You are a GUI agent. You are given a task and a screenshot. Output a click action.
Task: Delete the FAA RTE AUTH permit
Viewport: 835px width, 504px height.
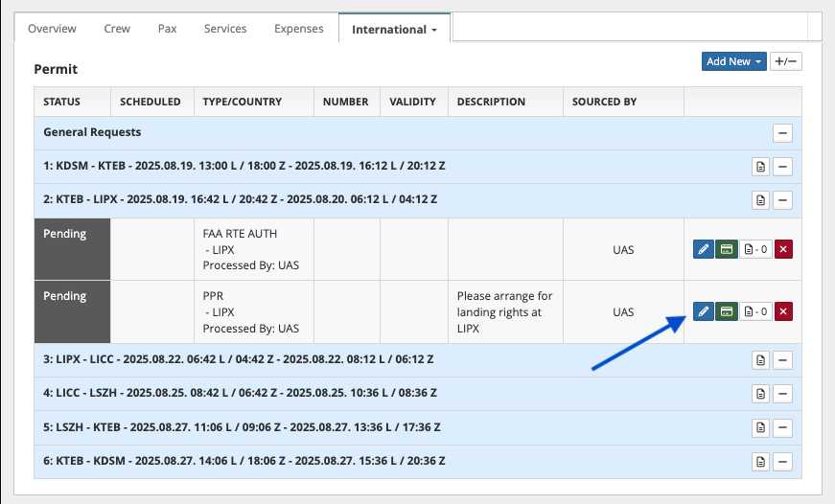(783, 249)
